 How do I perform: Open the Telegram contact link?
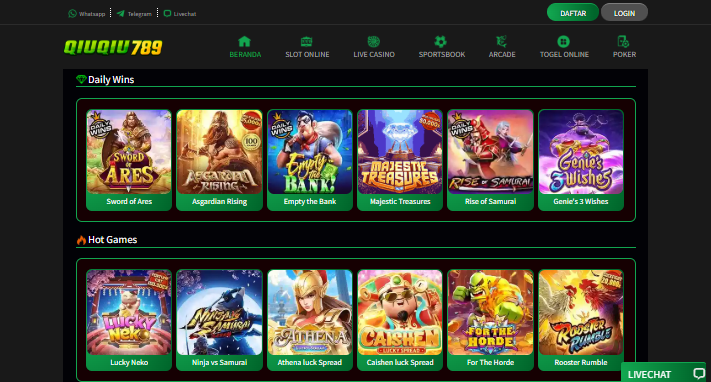pos(134,14)
